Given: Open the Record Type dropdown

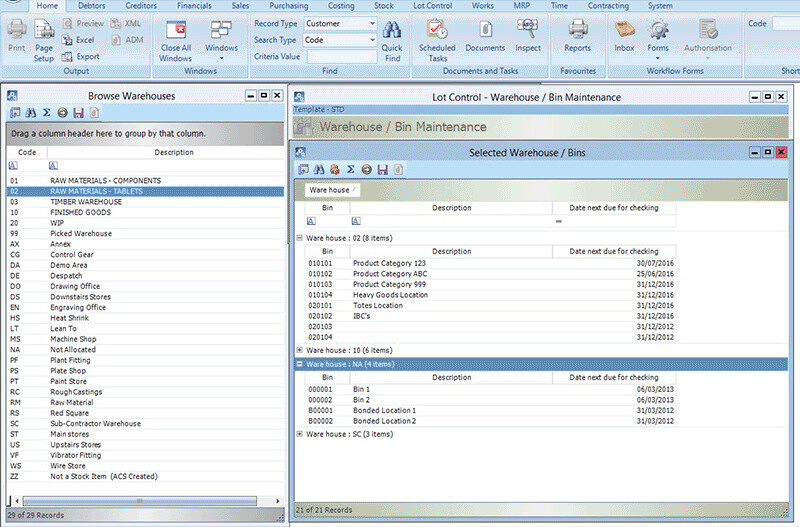Looking at the screenshot, I should [x=372, y=23].
